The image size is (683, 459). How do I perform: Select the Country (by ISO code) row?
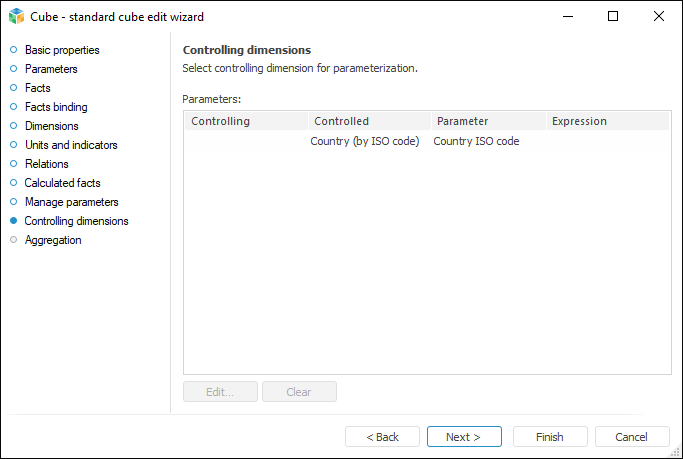(x=365, y=141)
